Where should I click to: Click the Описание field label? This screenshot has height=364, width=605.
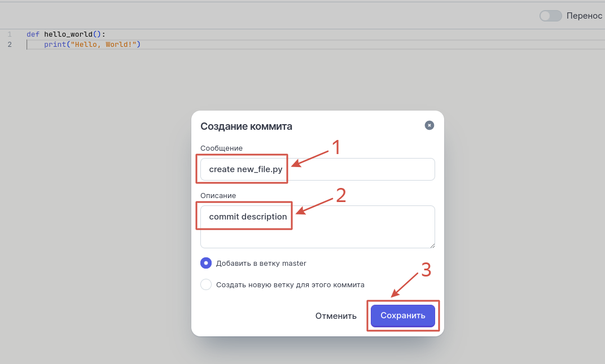(218, 195)
